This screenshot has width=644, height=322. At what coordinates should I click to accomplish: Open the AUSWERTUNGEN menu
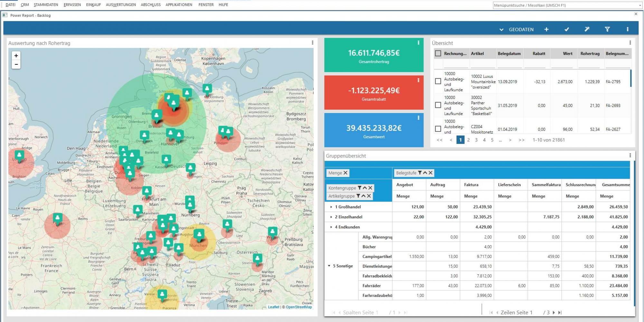[x=121, y=5]
